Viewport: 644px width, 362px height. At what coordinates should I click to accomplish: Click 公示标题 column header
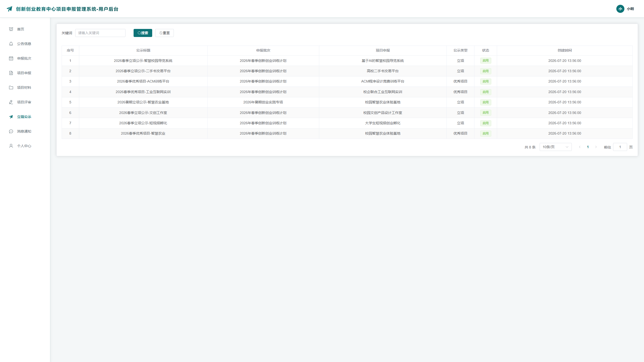point(143,50)
